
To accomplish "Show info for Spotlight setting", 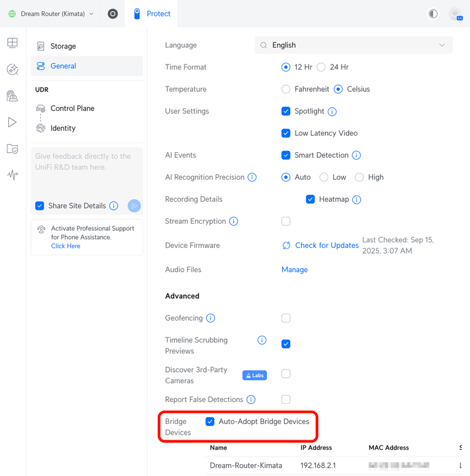I will (332, 111).
